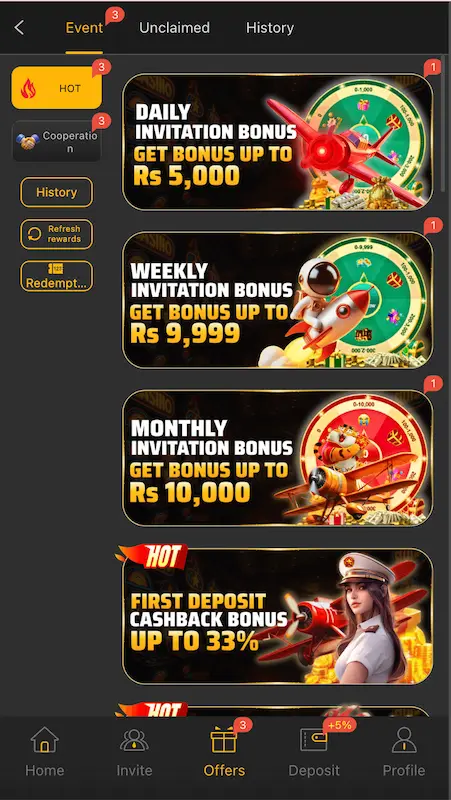Click the flame icon in HOT category
Viewport: 451px width, 800px height.
(x=29, y=88)
